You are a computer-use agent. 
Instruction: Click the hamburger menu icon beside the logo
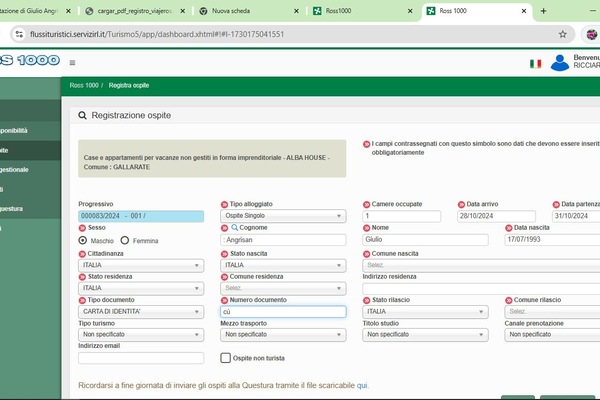[72, 61]
